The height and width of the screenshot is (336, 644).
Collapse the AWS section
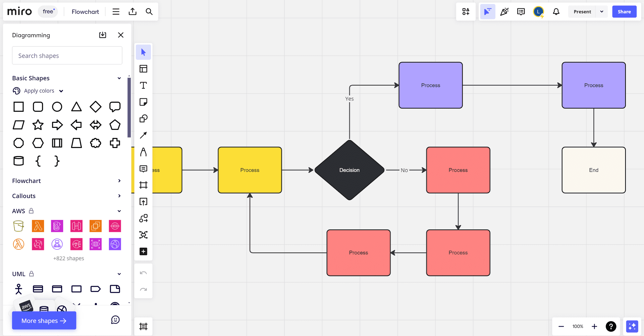pyautogui.click(x=119, y=211)
